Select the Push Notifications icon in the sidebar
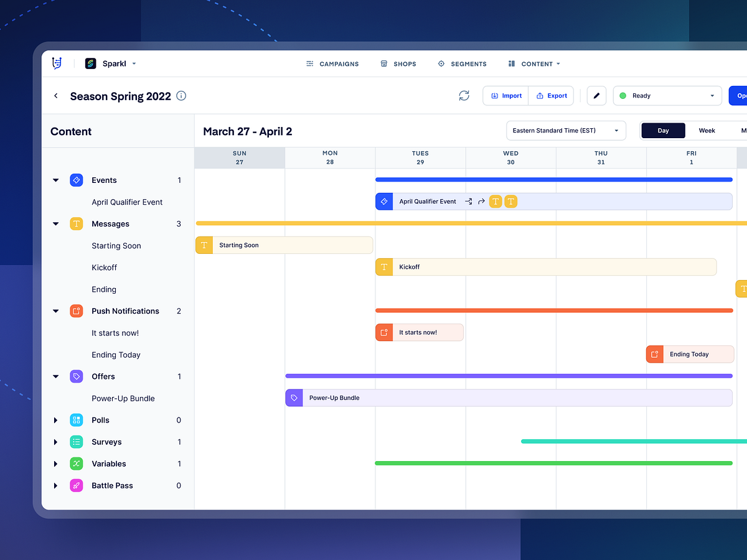The image size is (747, 560). [76, 310]
